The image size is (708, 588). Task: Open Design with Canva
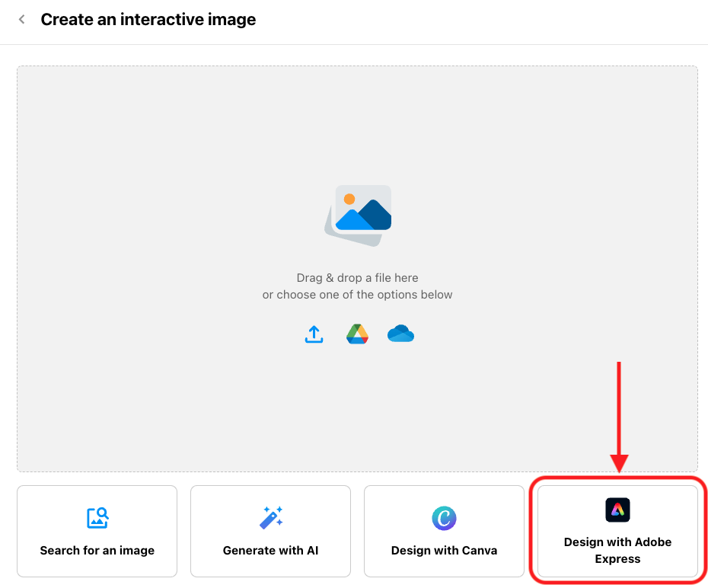[x=444, y=531]
